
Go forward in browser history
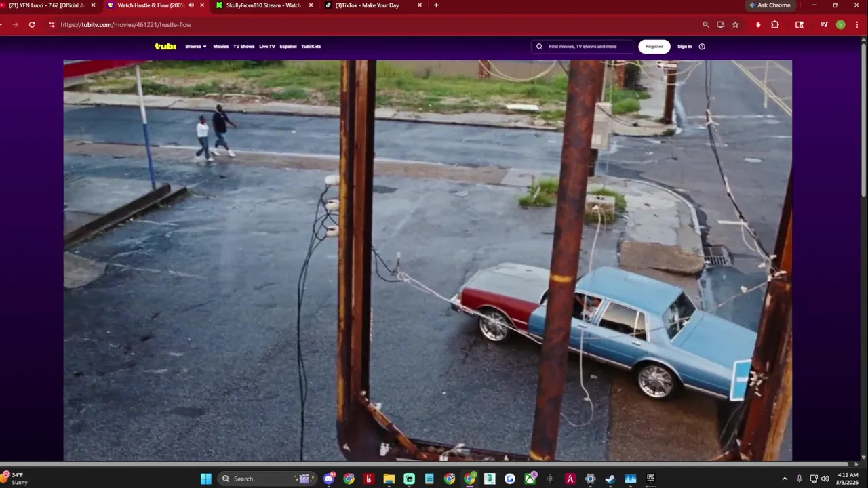[14, 24]
